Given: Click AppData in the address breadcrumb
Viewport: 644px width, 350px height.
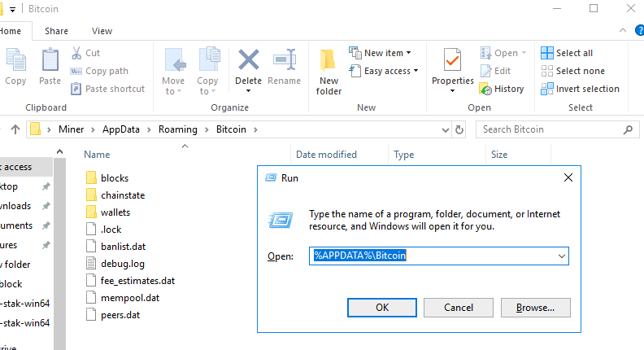Looking at the screenshot, I should coord(120,129).
